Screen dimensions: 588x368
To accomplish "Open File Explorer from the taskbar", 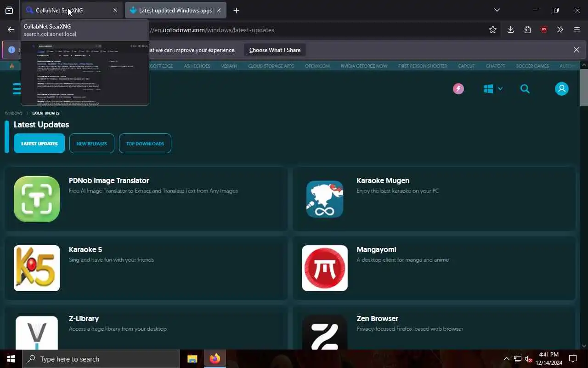I will (192, 359).
